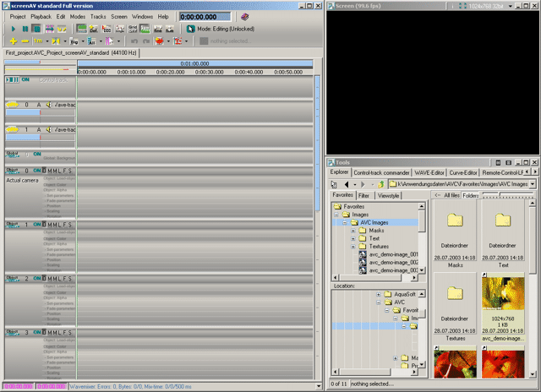Switch to the WAVE-Editor tab
The height and width of the screenshot is (392, 541).
(429, 172)
